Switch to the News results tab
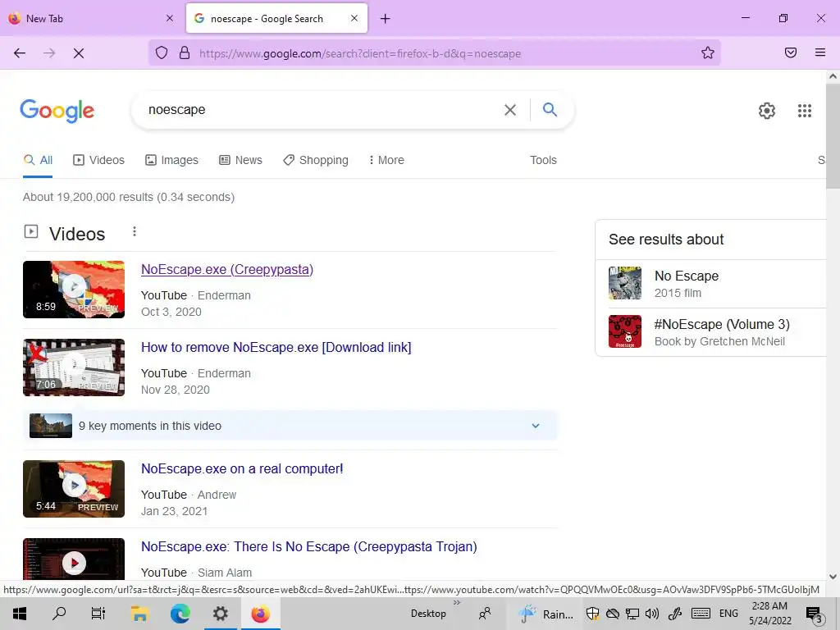 click(240, 160)
